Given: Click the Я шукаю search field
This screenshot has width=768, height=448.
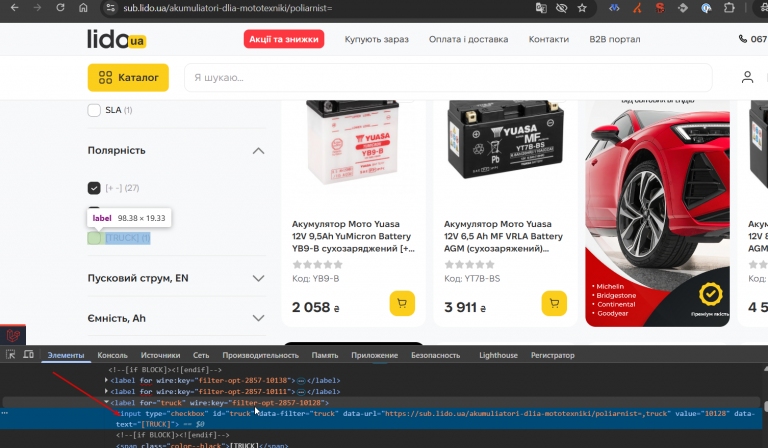Looking at the screenshot, I should click(448, 77).
